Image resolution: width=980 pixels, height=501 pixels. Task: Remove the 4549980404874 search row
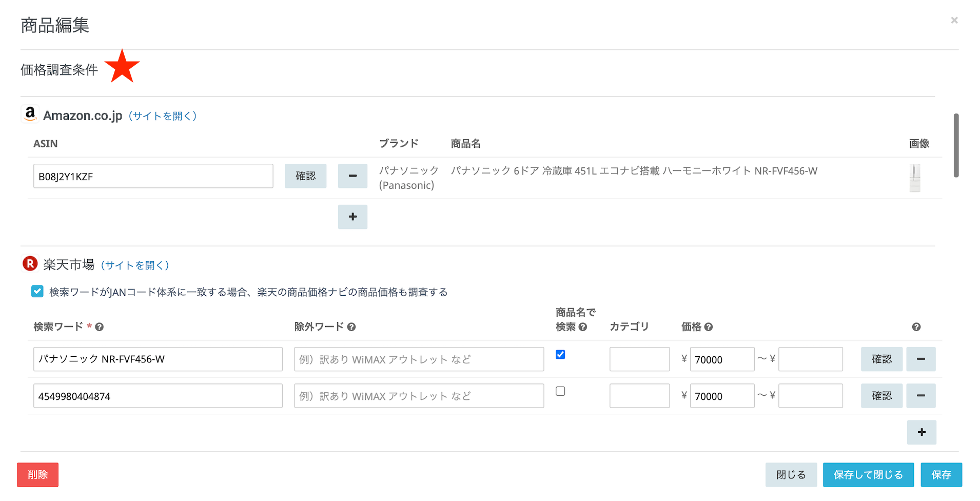pyautogui.click(x=920, y=396)
